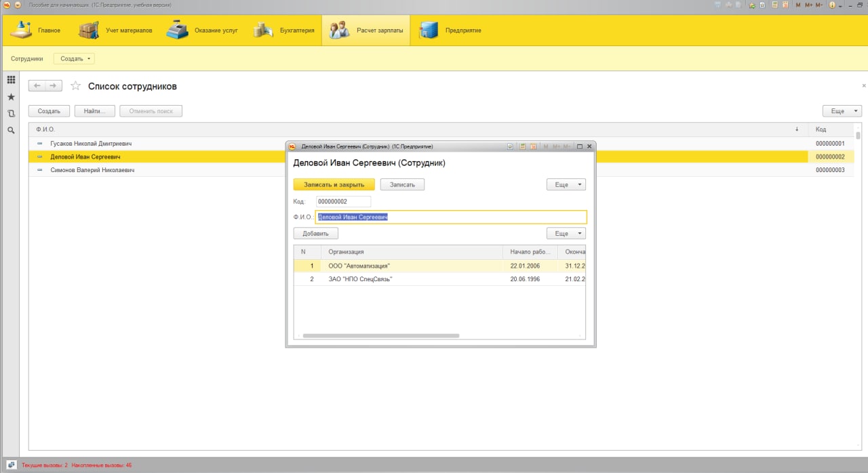Click the search magnifier in sidebar

coord(11,130)
